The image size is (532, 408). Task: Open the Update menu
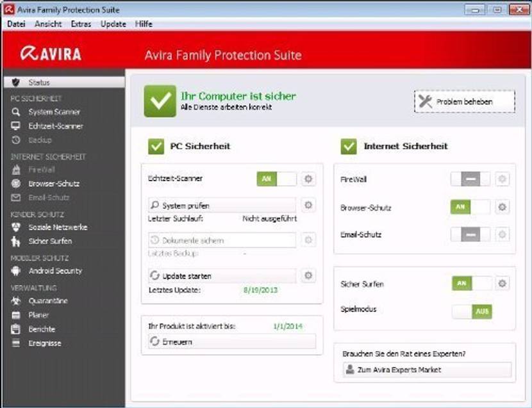[113, 24]
